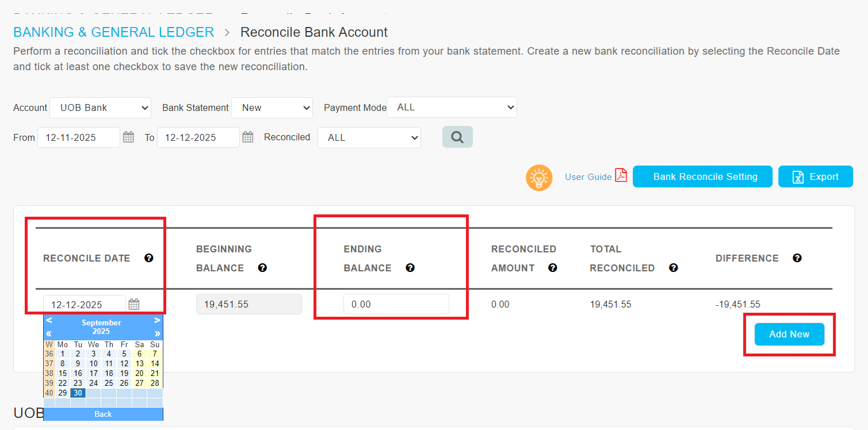
Task: Click help icon next to Beginning Balance
Action: tap(262, 268)
